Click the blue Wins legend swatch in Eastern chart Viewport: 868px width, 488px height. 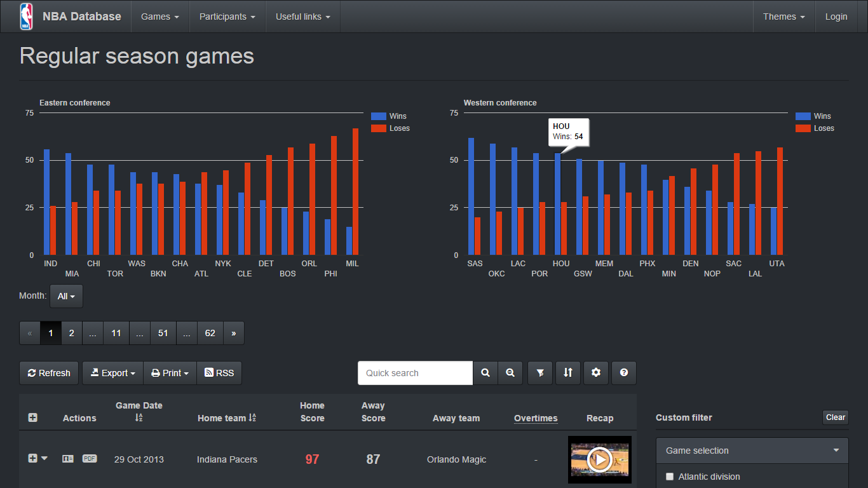coord(379,116)
